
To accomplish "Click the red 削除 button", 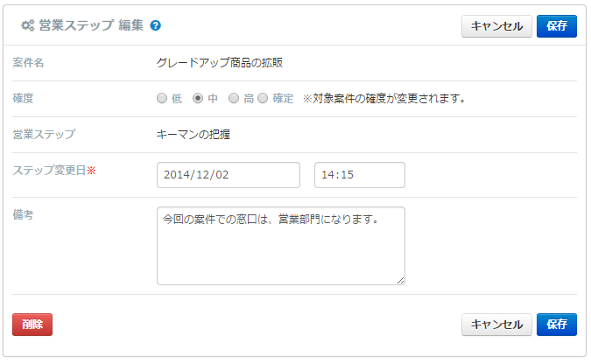I will pyautogui.click(x=32, y=325).
